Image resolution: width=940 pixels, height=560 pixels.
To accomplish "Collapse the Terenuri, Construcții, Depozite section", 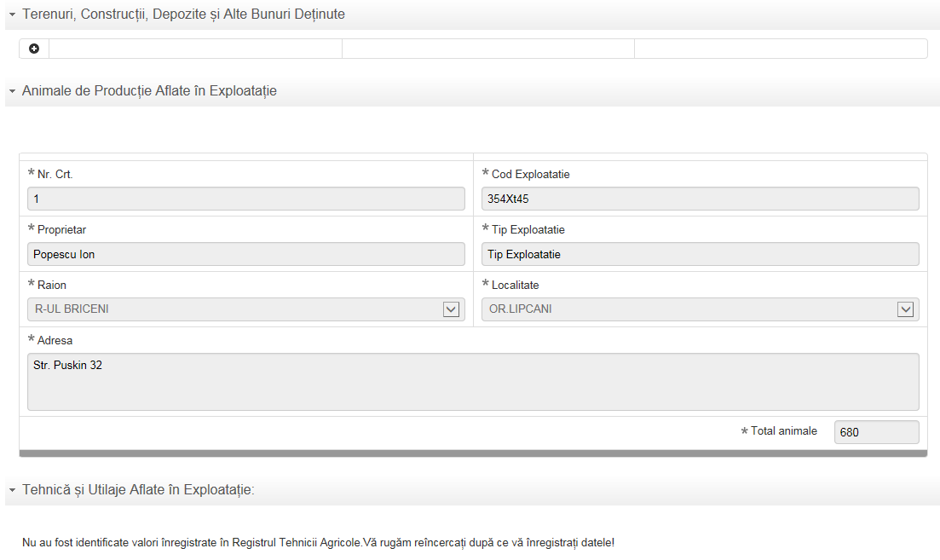I will [12, 15].
